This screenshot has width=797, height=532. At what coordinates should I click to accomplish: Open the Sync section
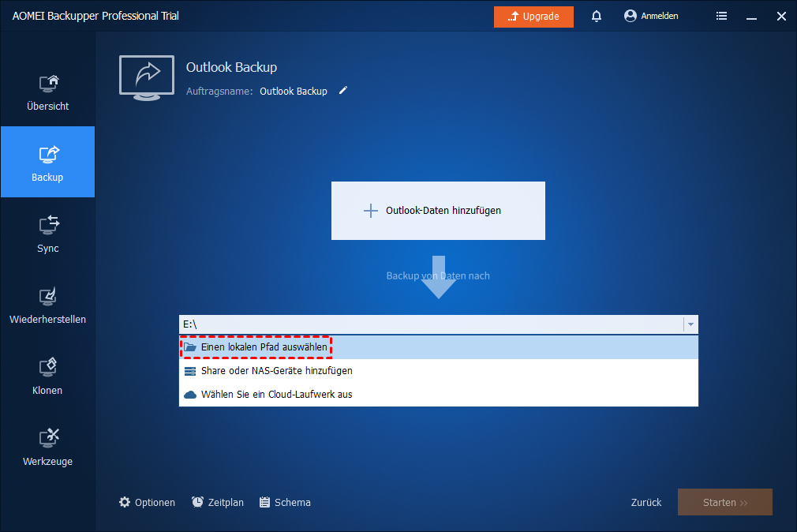pos(48,233)
